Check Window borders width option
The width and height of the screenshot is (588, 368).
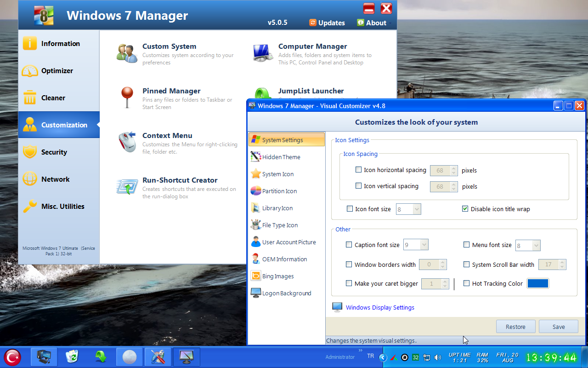[349, 264]
